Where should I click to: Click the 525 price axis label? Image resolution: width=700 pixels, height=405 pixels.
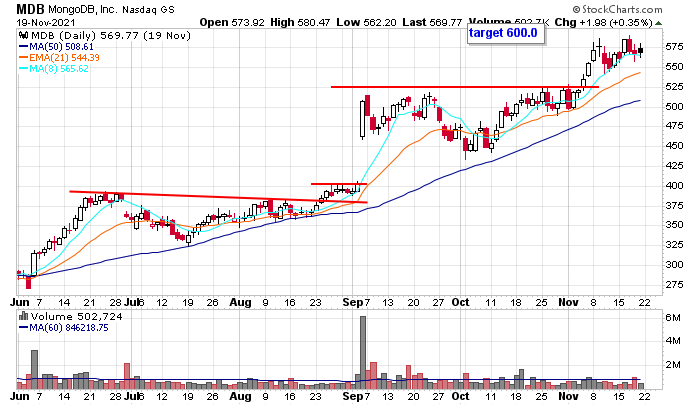pos(674,86)
